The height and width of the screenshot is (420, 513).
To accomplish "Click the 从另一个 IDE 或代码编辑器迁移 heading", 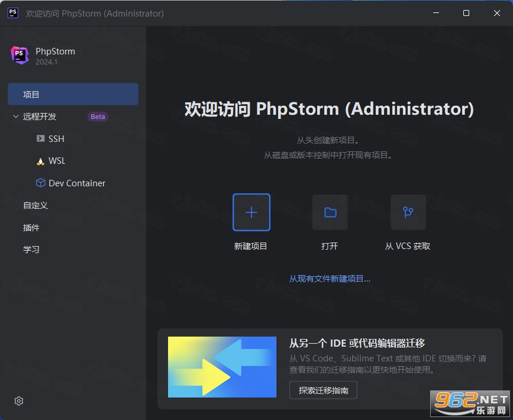I will pyautogui.click(x=357, y=343).
